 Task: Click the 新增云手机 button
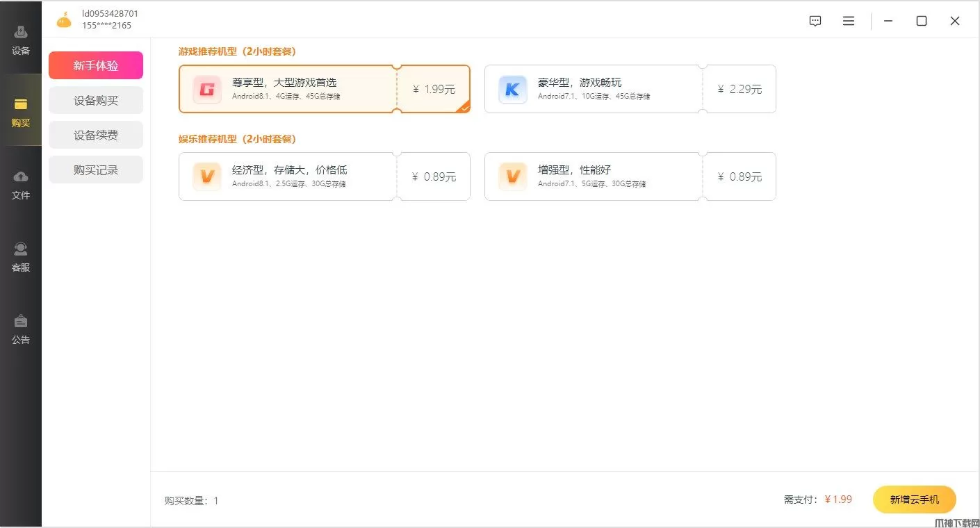[914, 500]
